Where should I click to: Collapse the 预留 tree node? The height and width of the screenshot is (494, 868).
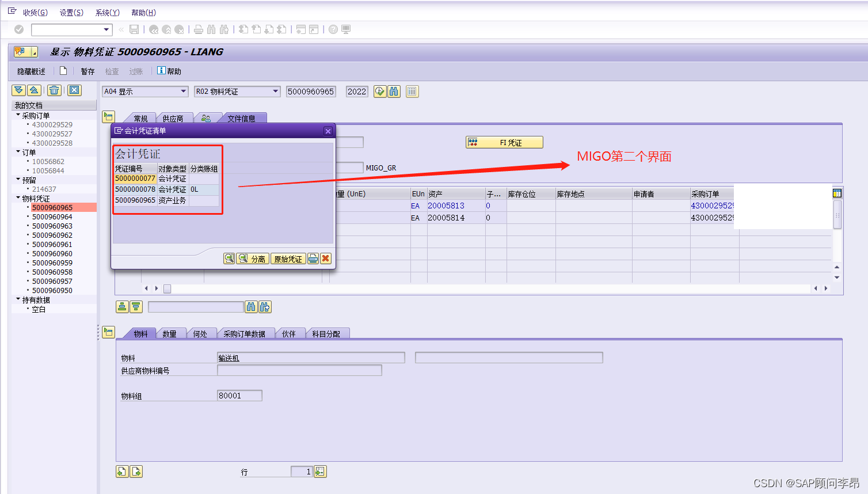[18, 180]
